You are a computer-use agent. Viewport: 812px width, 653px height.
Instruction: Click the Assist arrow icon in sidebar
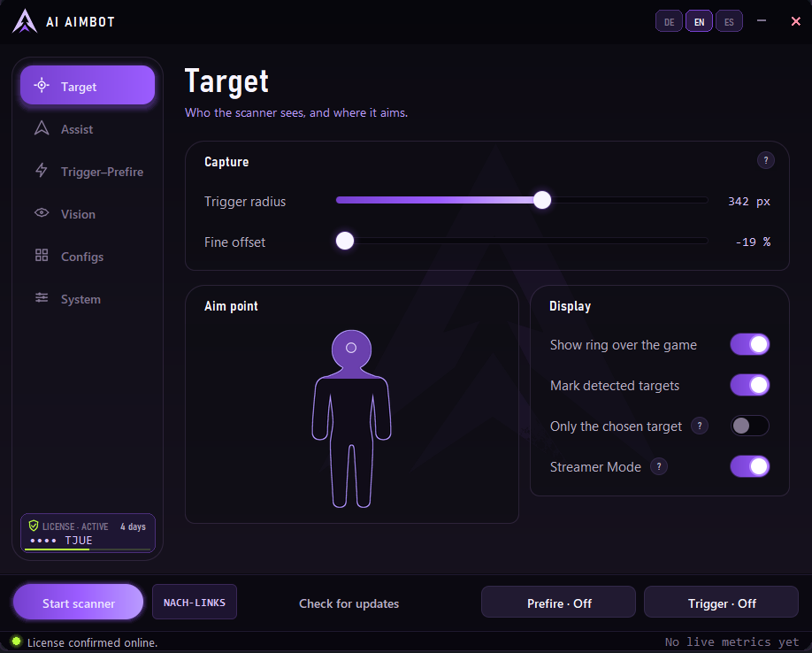[42, 128]
